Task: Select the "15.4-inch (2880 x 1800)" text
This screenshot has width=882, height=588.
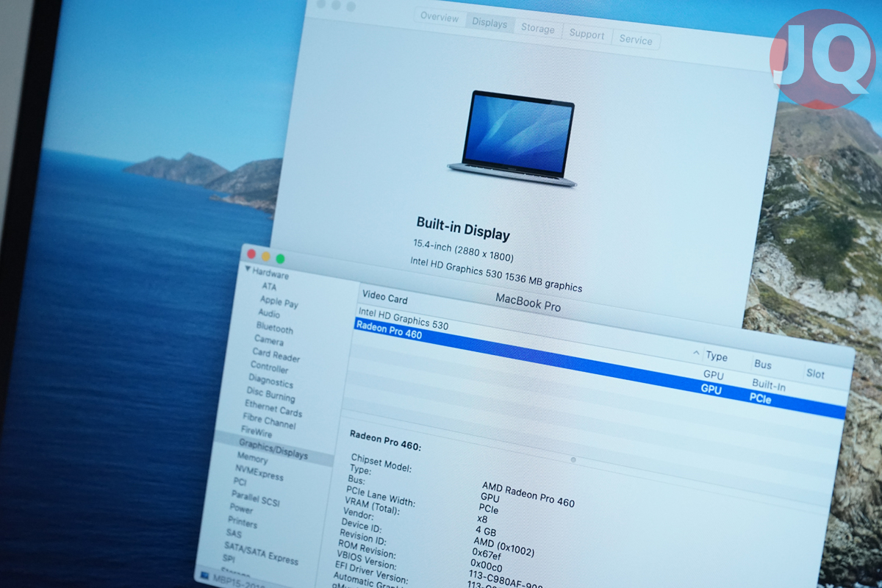Action: tap(463, 250)
